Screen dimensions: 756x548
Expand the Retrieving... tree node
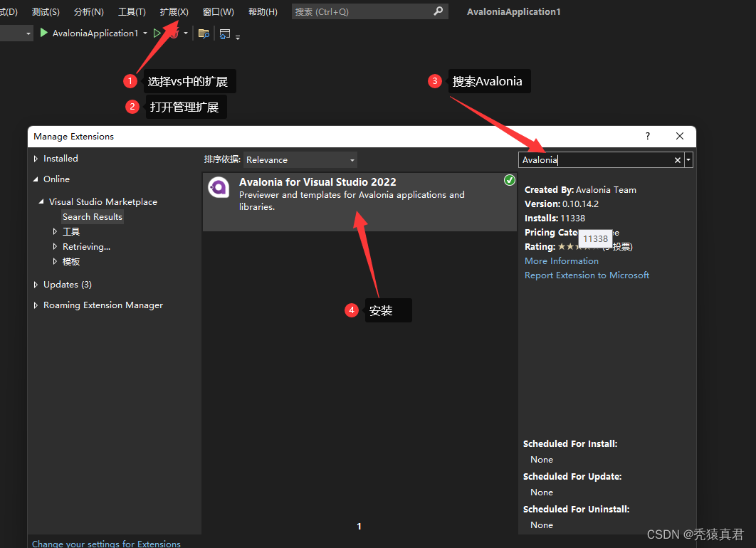55,247
